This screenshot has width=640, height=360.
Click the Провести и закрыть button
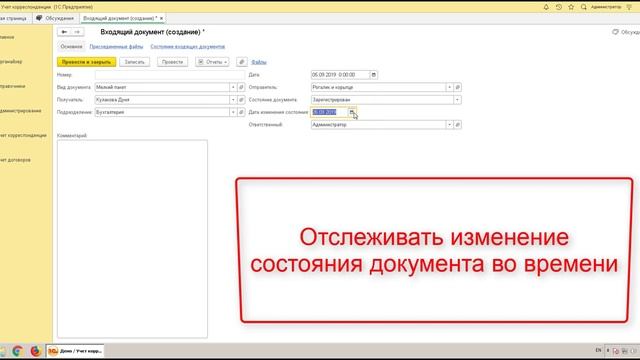(87, 62)
